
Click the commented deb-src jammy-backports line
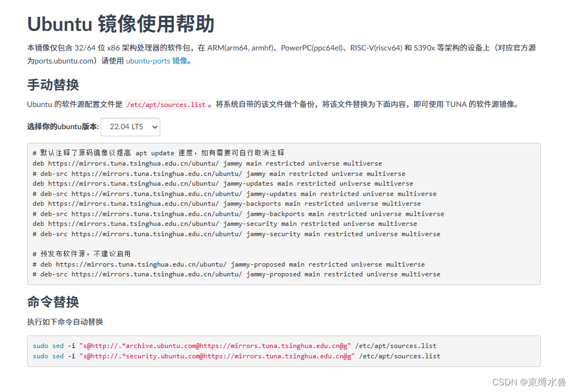[x=239, y=214]
